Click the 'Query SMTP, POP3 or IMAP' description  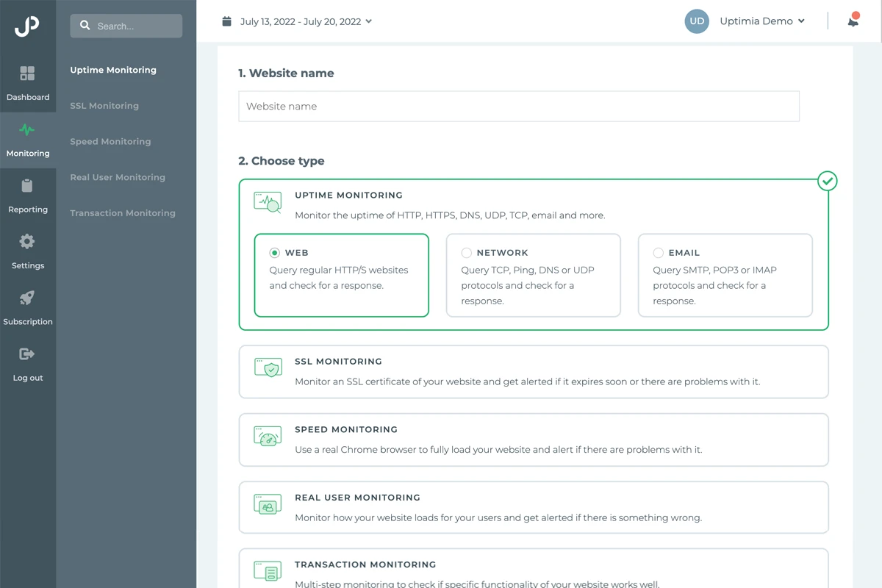coord(714,285)
